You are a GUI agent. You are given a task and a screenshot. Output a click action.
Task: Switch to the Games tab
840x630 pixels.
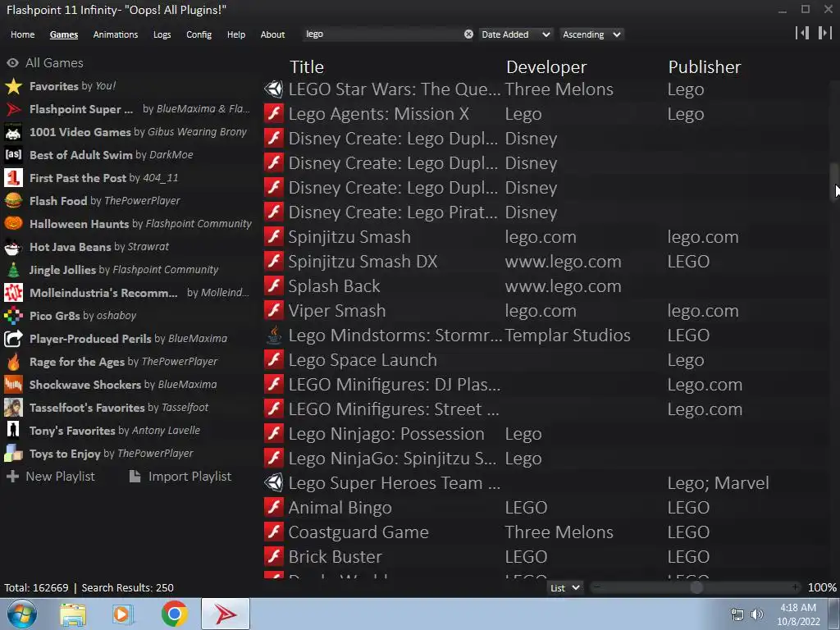coord(64,34)
